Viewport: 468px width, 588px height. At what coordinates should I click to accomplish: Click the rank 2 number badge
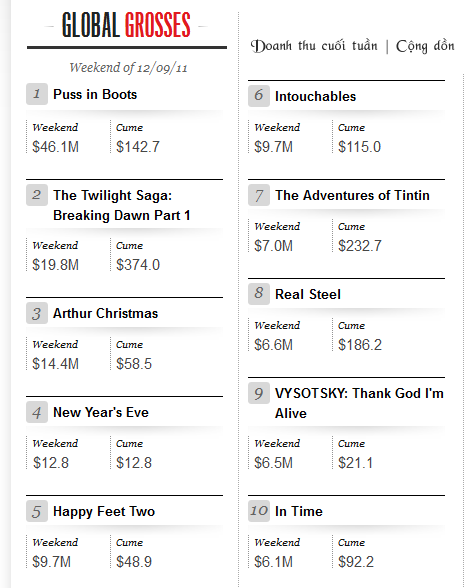point(37,195)
